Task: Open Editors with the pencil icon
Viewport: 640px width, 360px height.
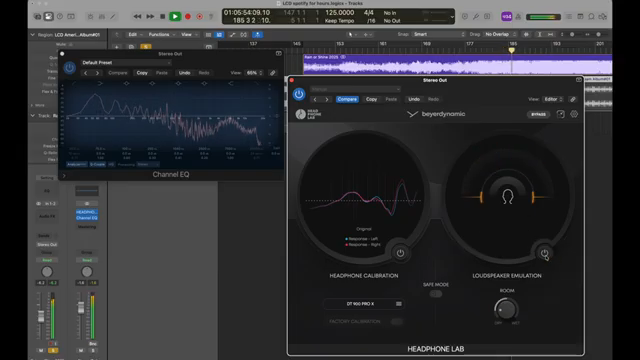Action: [x=113, y=17]
